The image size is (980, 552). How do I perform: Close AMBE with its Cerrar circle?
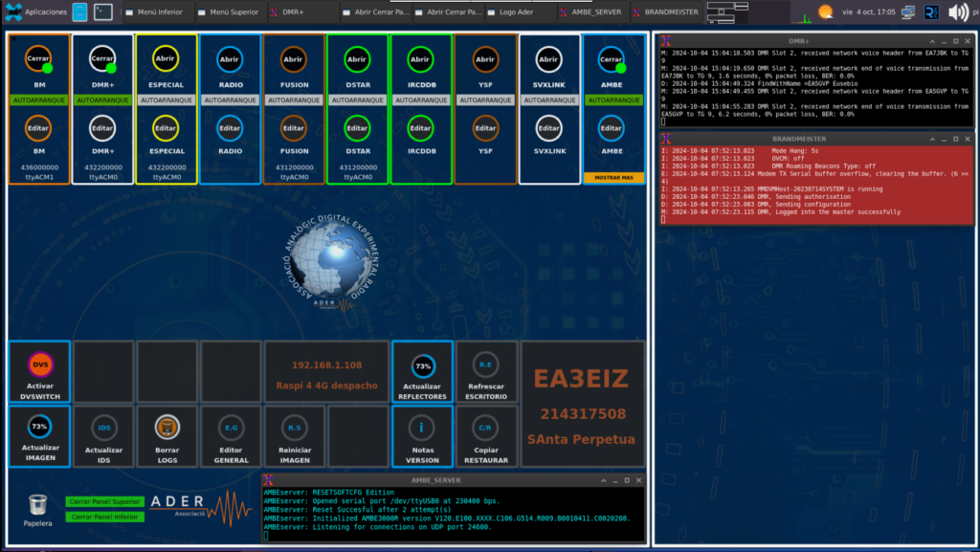[x=612, y=59]
